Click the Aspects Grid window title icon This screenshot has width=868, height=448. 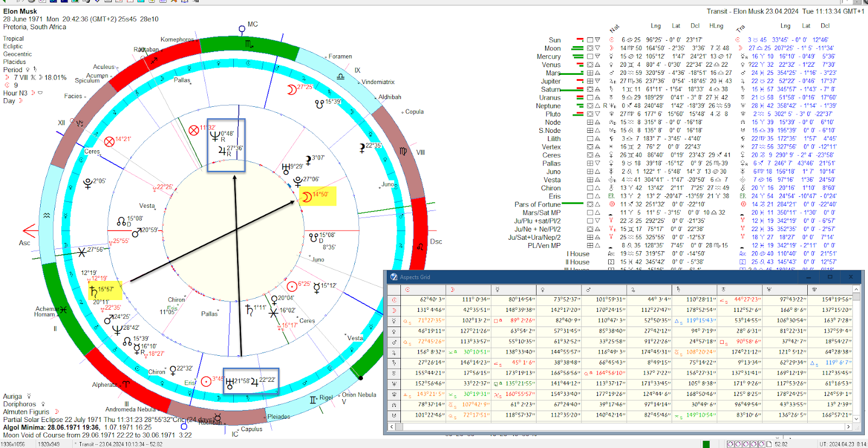click(394, 277)
